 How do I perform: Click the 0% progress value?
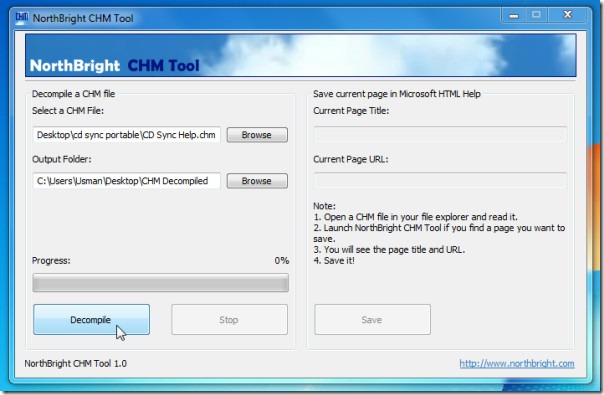282,261
